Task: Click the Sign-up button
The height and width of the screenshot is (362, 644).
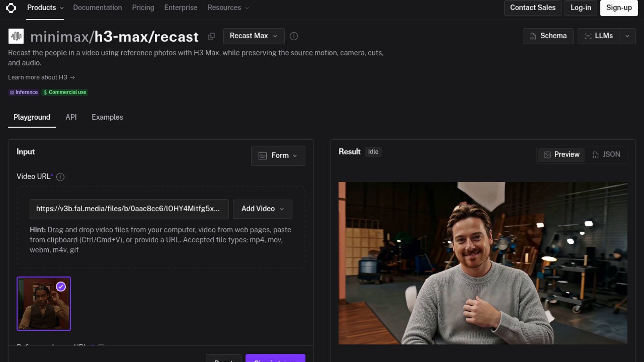Action: point(619,8)
